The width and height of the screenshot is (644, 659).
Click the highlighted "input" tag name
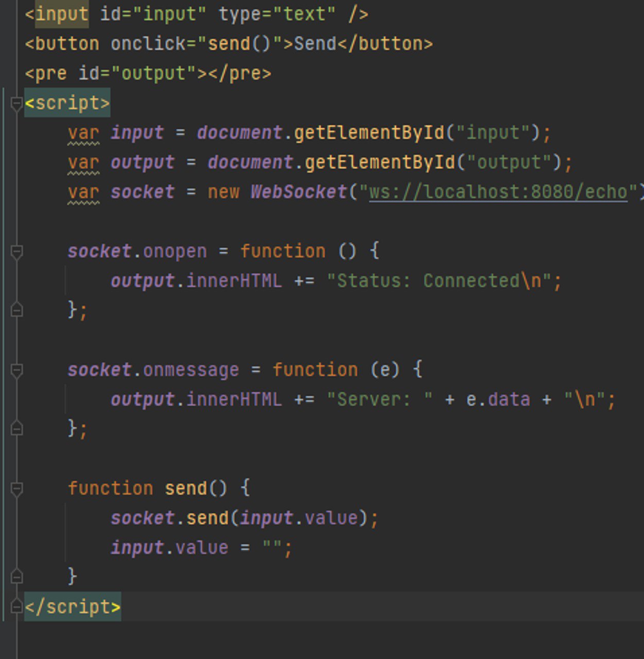coord(62,14)
